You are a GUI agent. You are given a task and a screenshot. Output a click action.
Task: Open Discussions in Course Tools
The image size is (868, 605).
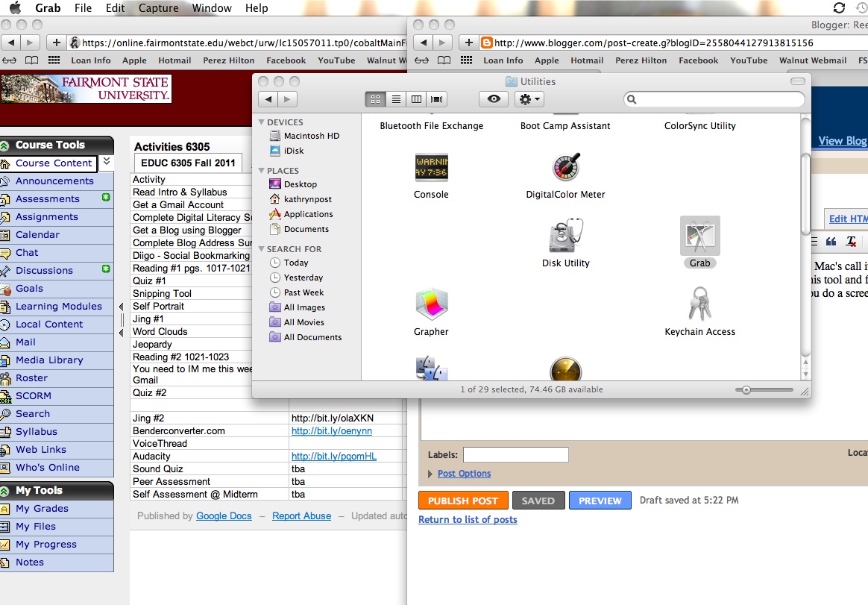44,270
